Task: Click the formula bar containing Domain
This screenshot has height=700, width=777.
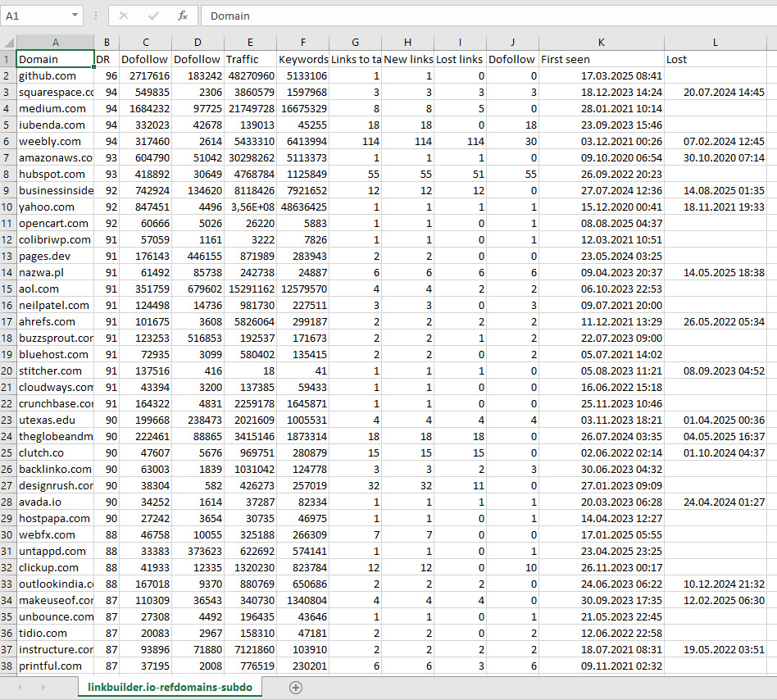Action: click(x=491, y=16)
